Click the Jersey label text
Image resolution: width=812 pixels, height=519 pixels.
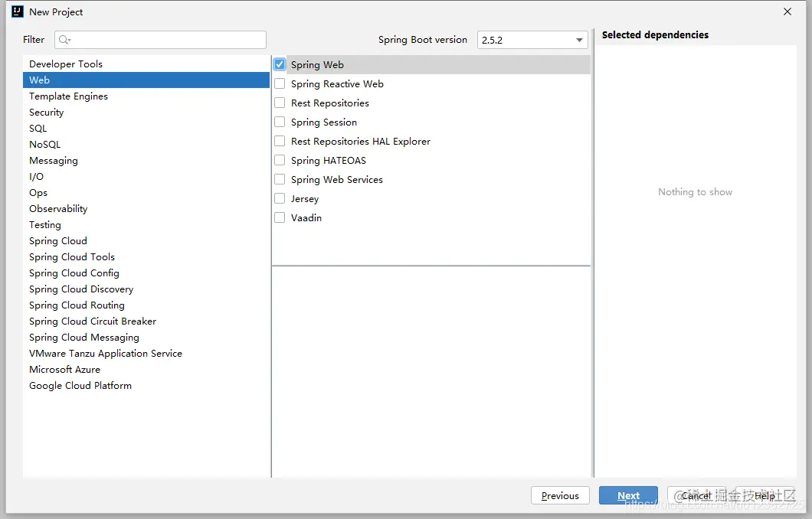305,198
